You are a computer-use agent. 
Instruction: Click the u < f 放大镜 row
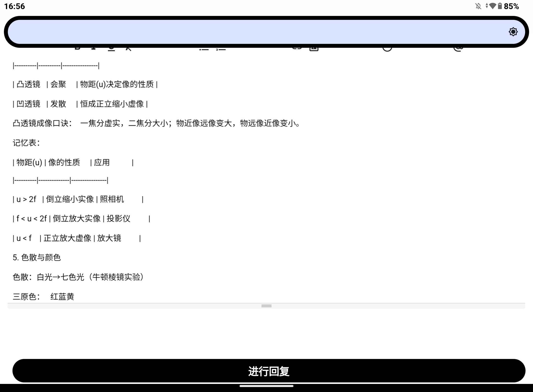77,238
